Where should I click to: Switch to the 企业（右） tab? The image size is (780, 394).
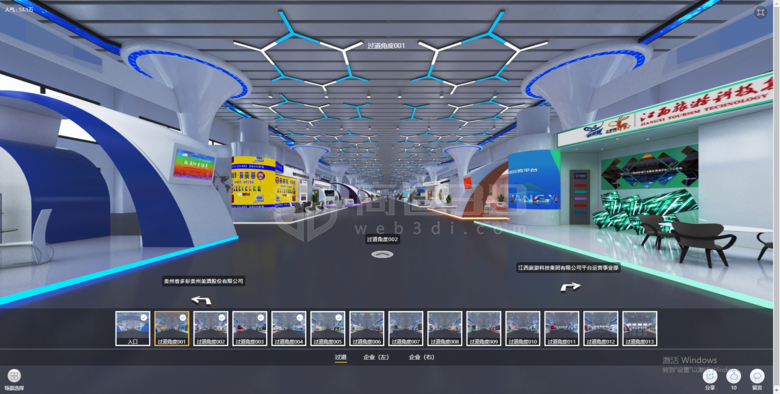[x=421, y=357]
